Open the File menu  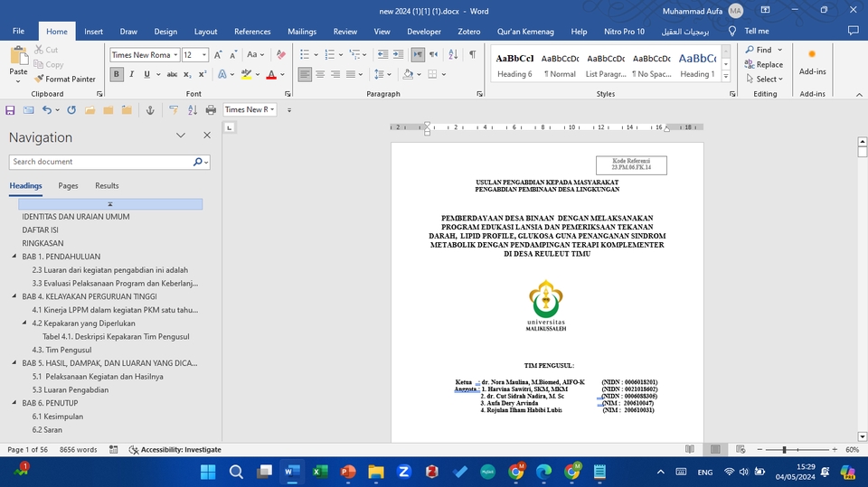click(18, 32)
